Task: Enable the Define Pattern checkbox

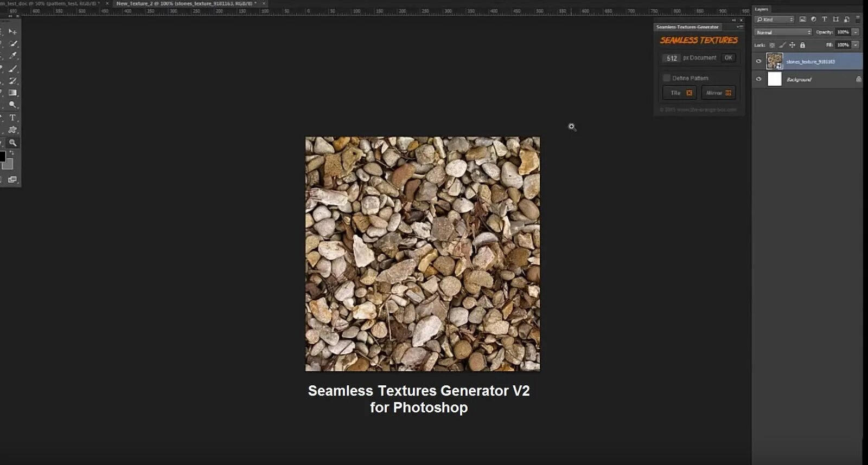Action: point(667,78)
